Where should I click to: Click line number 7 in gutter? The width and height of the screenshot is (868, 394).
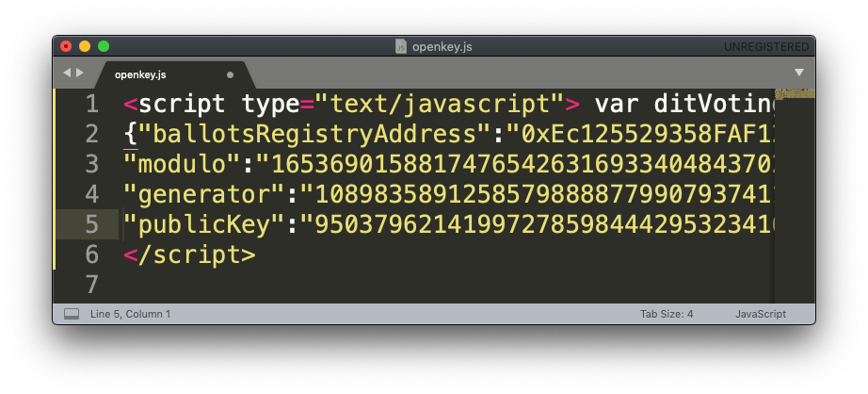click(90, 285)
